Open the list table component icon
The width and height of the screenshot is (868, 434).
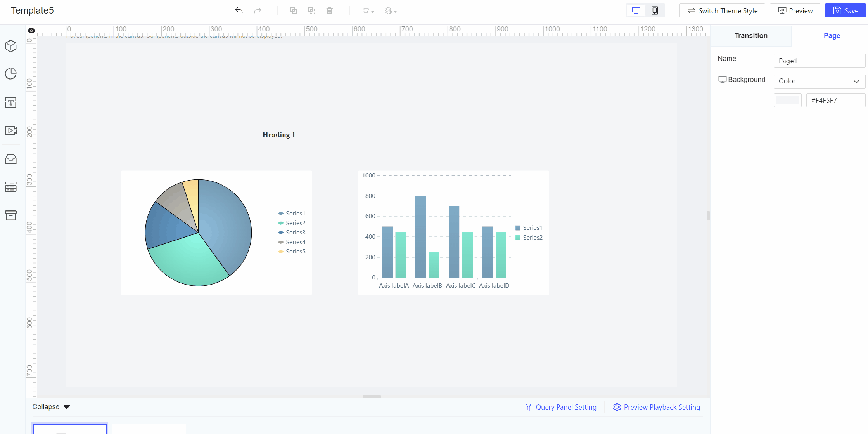tap(11, 187)
